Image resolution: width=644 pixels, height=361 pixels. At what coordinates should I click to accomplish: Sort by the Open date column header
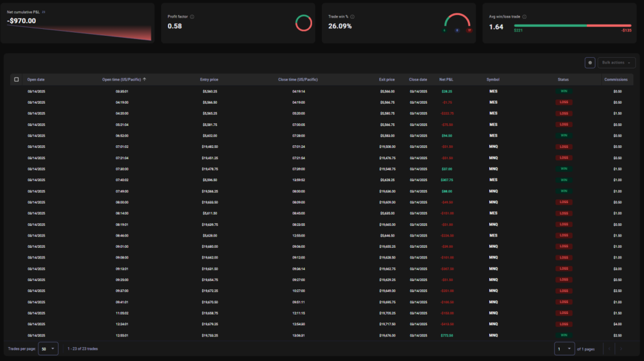click(36, 79)
